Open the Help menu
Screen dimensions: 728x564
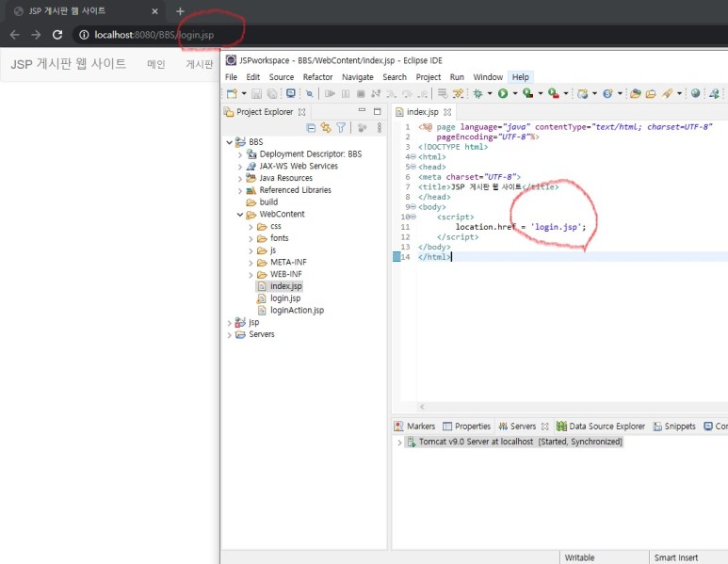521,77
